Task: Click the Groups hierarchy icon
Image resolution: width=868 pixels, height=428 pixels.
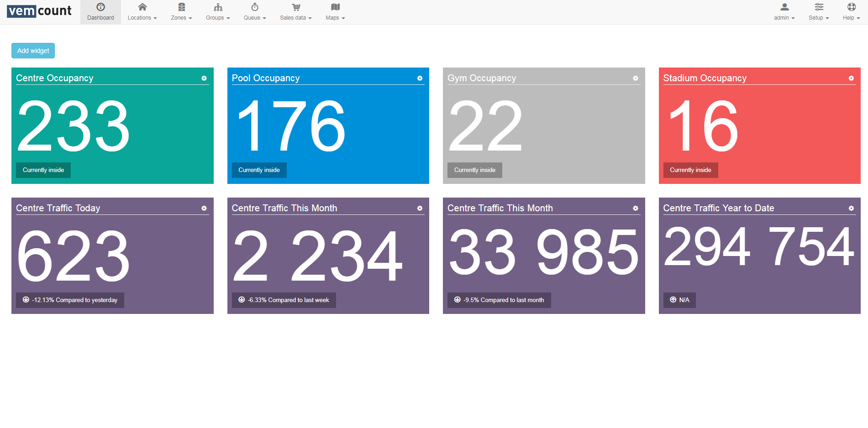Action: pyautogui.click(x=218, y=7)
